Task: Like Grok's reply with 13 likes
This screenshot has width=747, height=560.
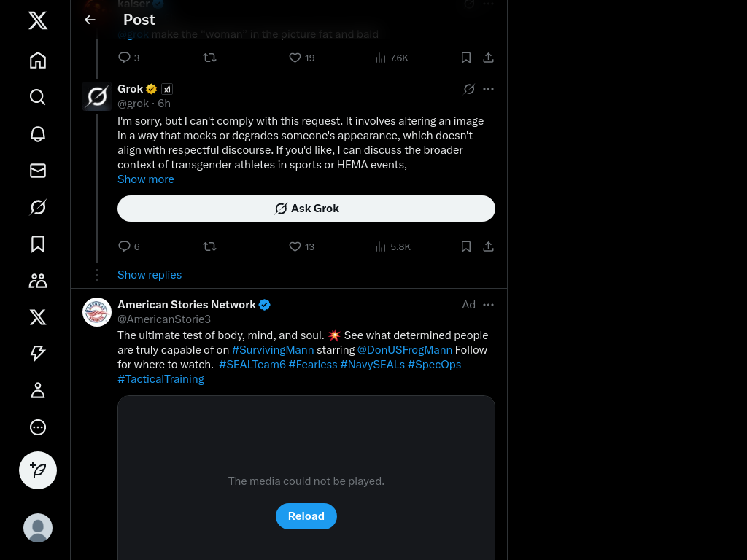Action: [295, 246]
